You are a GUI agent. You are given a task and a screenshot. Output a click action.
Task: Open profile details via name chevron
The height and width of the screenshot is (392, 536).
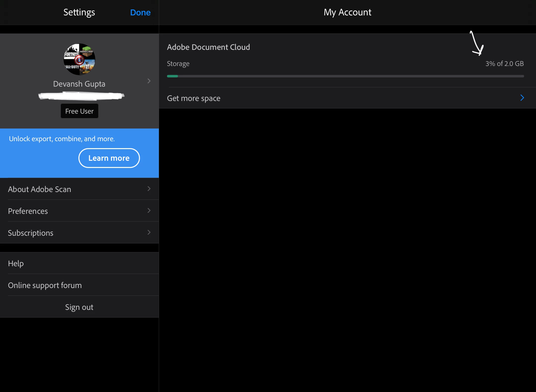tap(149, 81)
